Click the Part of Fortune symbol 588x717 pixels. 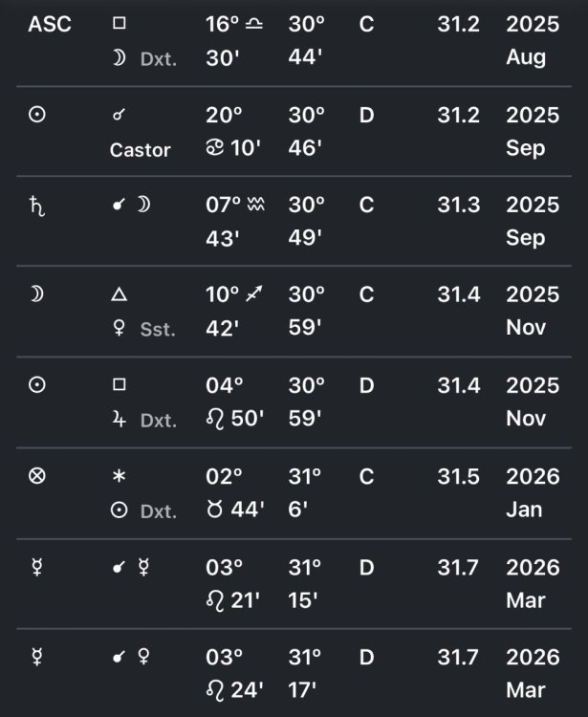pyautogui.click(x=37, y=476)
